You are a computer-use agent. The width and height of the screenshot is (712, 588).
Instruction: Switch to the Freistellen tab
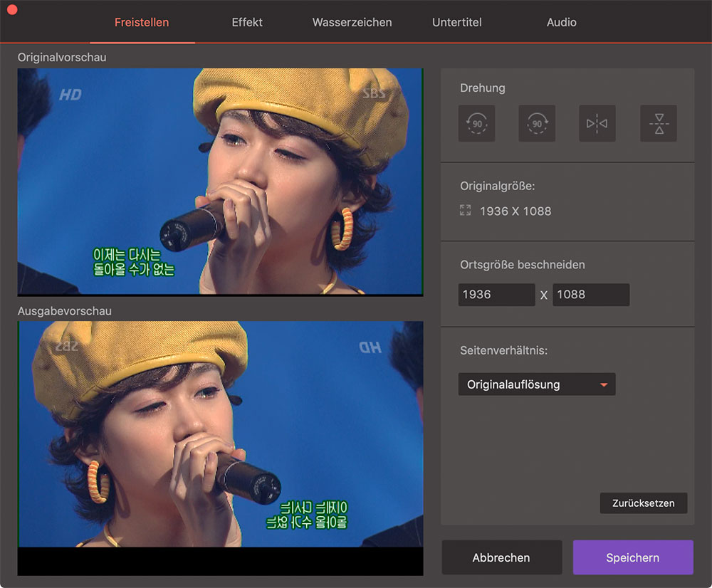click(142, 22)
